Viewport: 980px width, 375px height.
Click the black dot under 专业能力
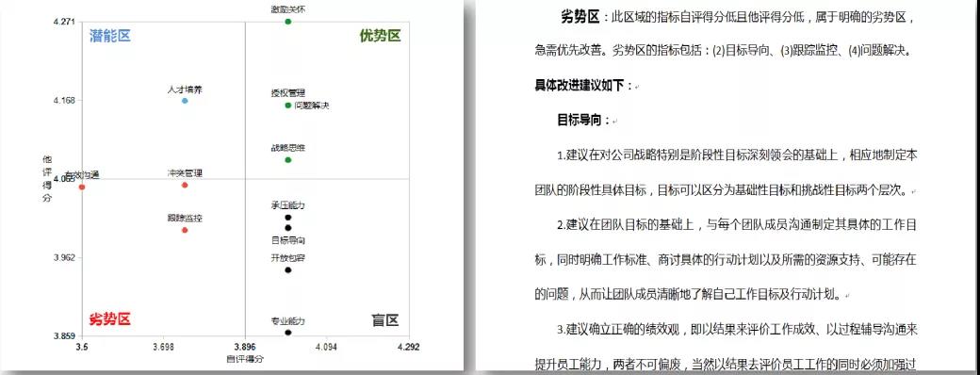point(288,333)
